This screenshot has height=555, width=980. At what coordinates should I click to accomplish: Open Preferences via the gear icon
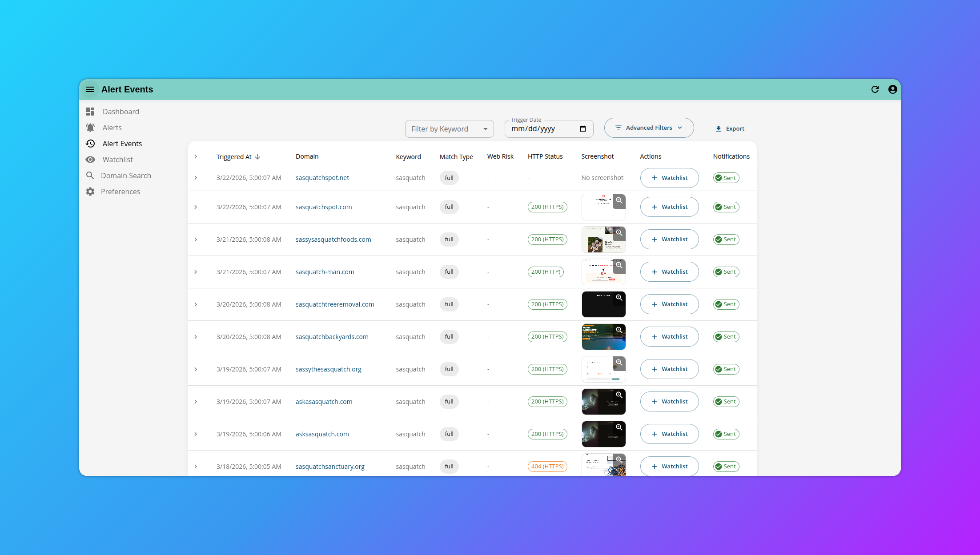click(x=90, y=192)
